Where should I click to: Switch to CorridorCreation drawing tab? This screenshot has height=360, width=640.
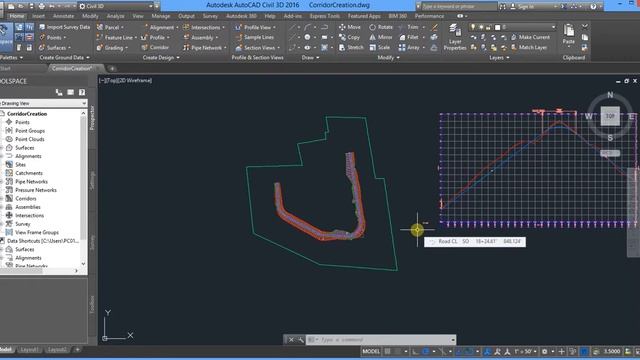pos(72,69)
